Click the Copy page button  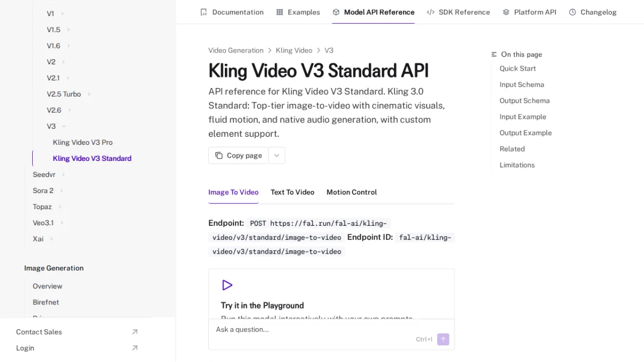[238, 156]
